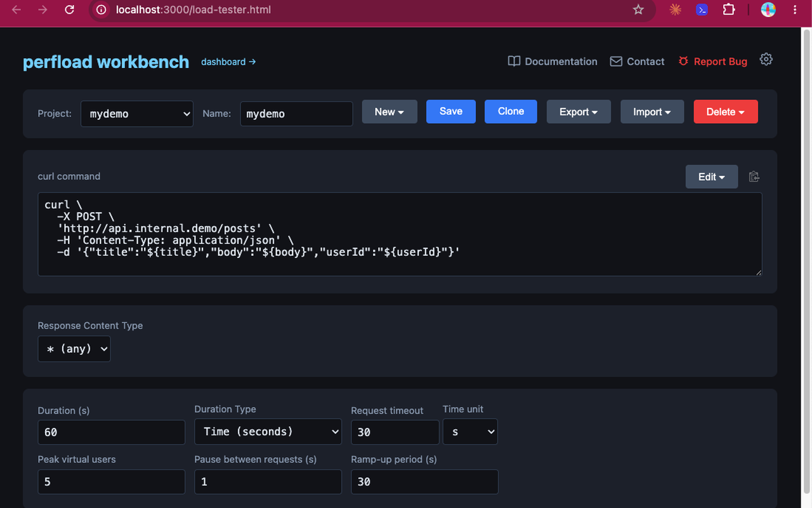The image size is (812, 508).
Task: Click the site info icon in address bar
Action: [x=101, y=10]
